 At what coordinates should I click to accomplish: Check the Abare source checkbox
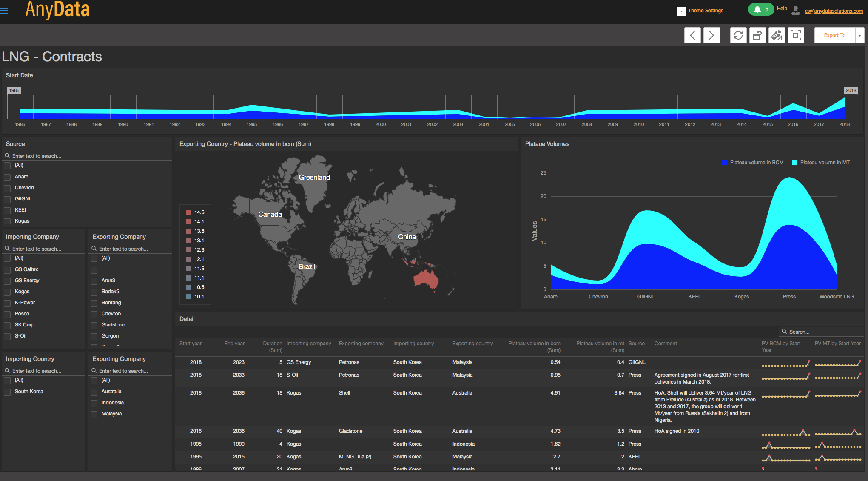7,177
